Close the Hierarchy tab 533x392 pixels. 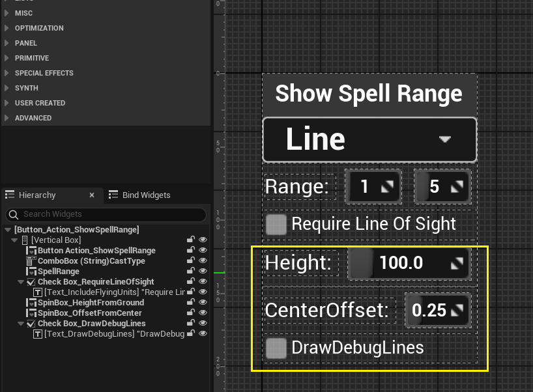tap(92, 195)
